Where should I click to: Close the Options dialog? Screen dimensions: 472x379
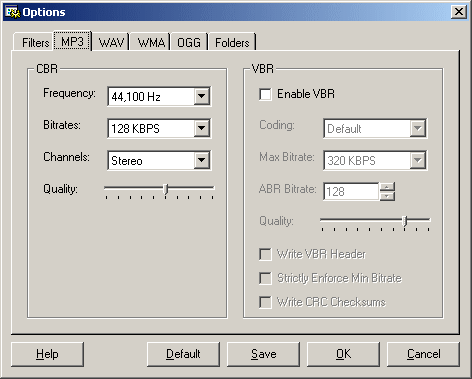tap(459, 12)
